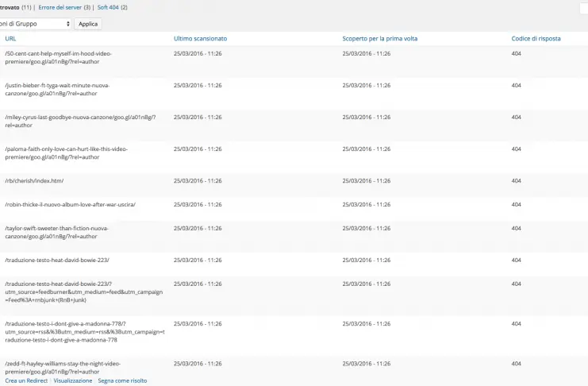
Task: Select the /traduzione-testo-heat-david-bowie-223/ row
Action: click(57, 260)
